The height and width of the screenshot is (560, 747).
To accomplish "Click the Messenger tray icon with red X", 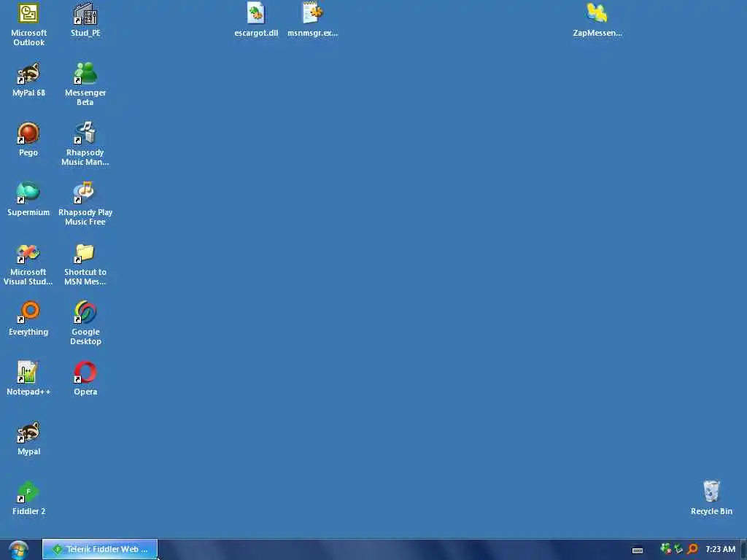I will 665,549.
